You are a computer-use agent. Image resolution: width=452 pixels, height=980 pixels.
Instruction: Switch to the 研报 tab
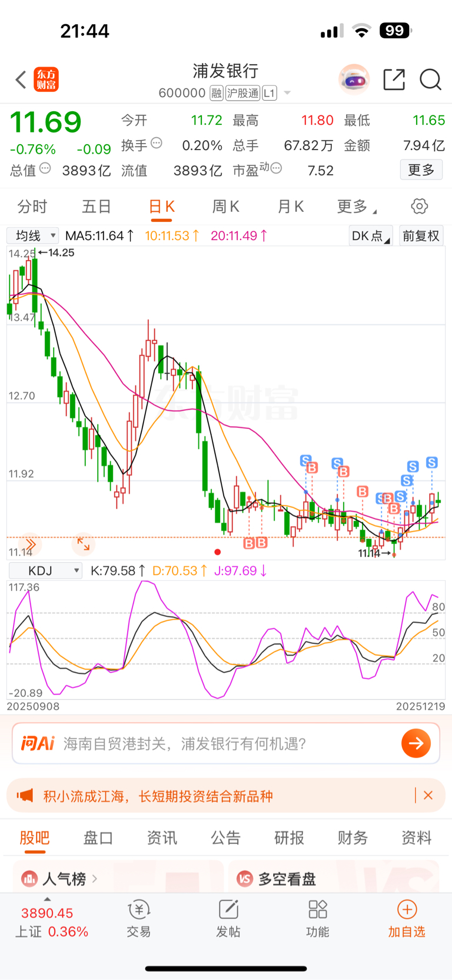point(289,838)
